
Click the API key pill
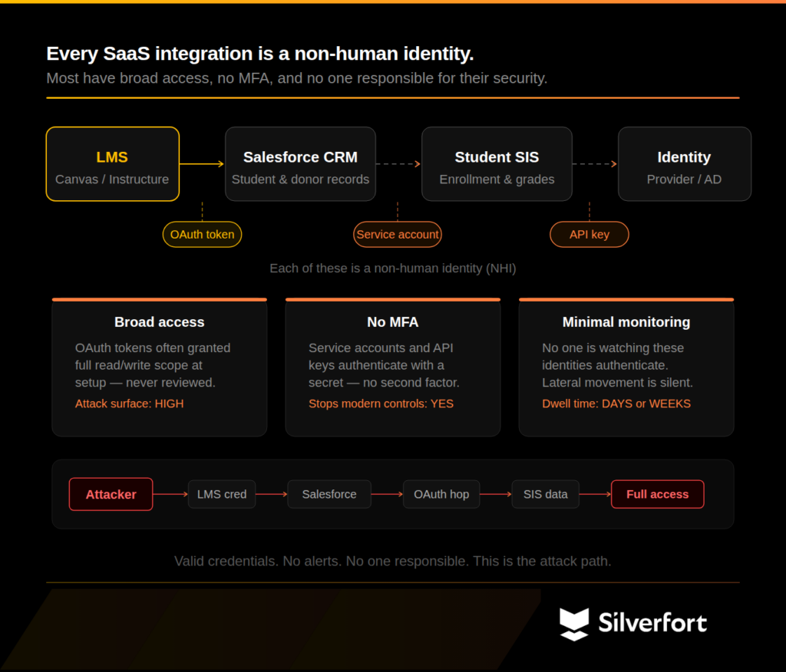[x=589, y=235]
